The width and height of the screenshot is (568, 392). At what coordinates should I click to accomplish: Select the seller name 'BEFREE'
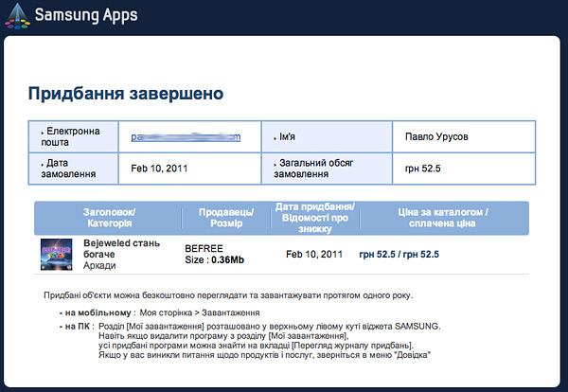204,248
